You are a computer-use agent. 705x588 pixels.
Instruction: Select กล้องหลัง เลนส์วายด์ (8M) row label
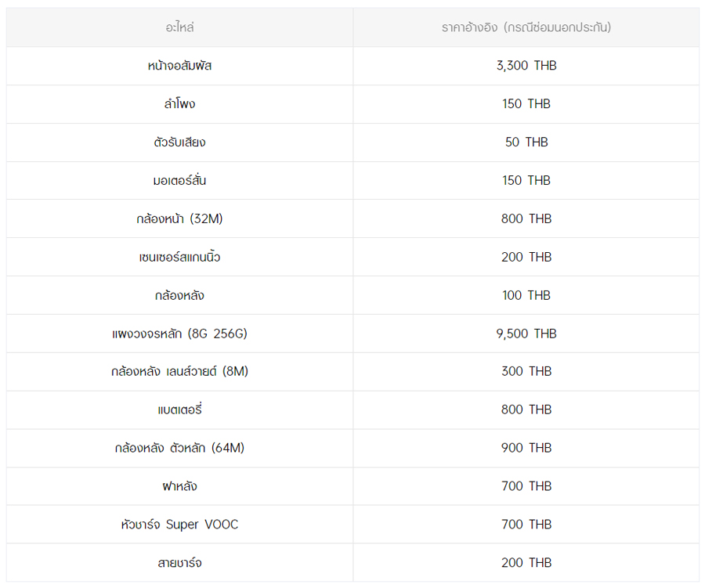coord(179,371)
